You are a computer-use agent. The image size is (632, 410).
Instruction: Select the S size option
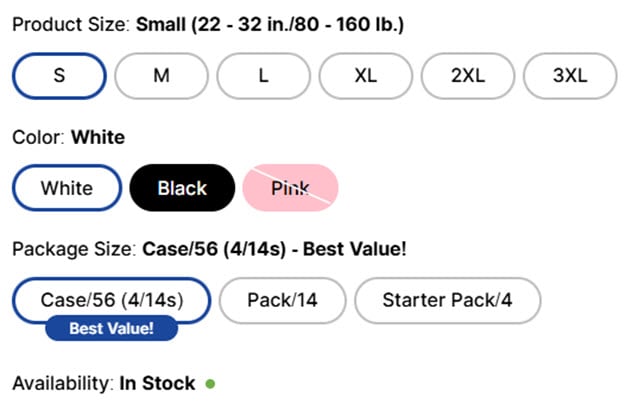pos(59,76)
